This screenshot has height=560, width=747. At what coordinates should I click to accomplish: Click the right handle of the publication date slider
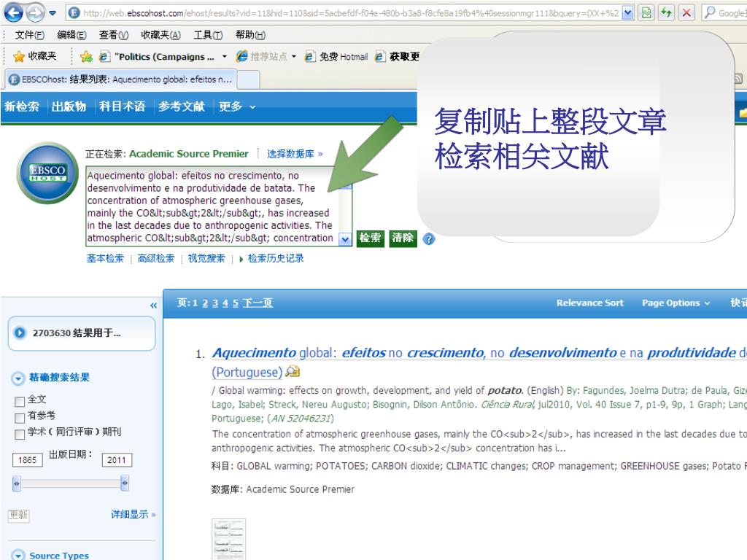(125, 483)
